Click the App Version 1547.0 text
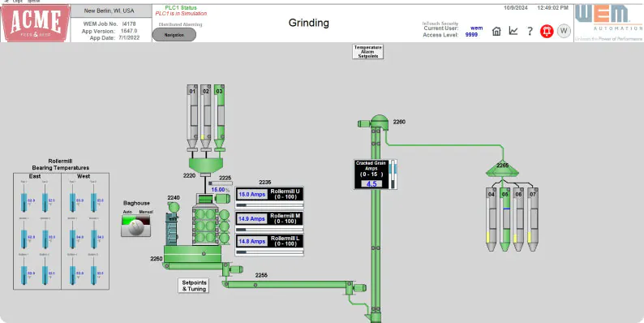Image resolution: width=644 pixels, height=323 pixels. (109, 31)
